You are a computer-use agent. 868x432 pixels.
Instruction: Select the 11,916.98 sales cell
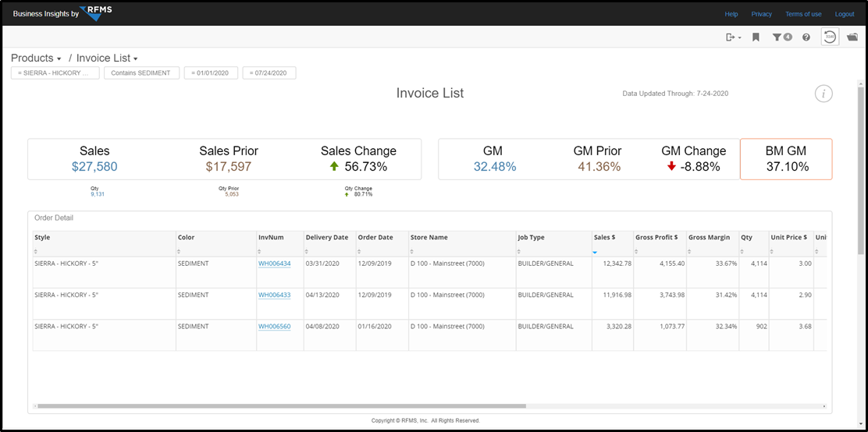pyautogui.click(x=613, y=303)
